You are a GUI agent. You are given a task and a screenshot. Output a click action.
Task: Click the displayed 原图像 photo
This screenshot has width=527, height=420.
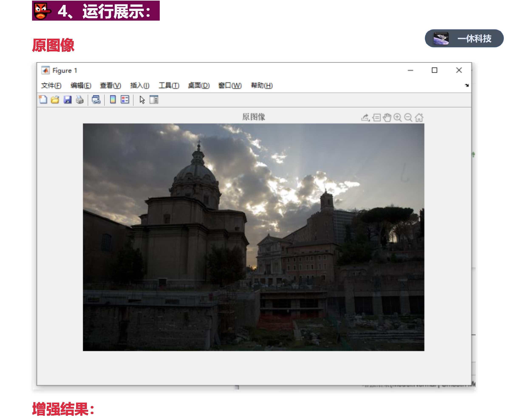pyautogui.click(x=253, y=237)
